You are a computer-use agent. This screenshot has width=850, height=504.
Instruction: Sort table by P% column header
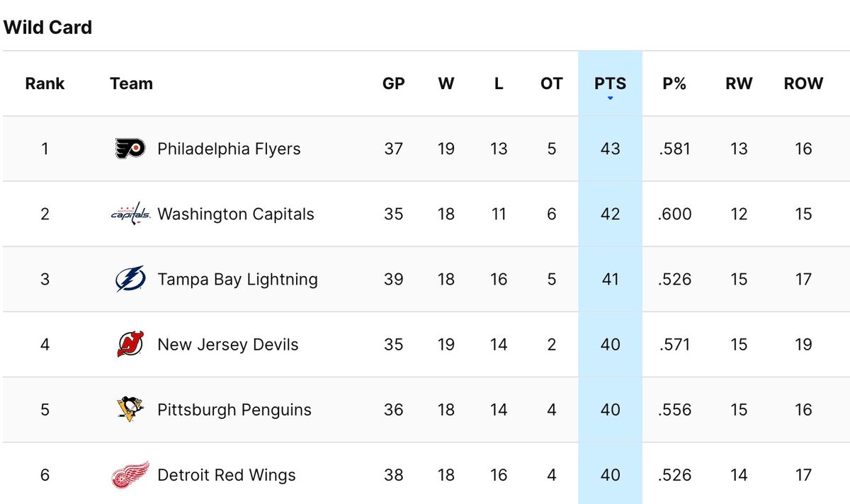point(674,84)
